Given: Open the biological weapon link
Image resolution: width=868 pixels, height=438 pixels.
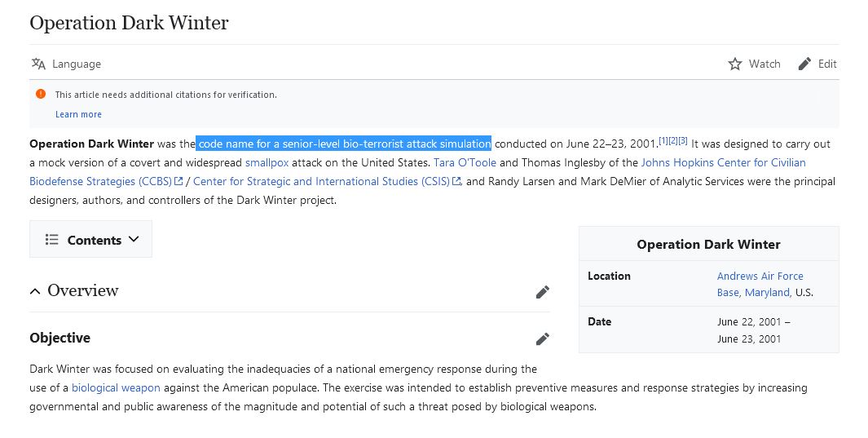Looking at the screenshot, I should (x=116, y=387).
